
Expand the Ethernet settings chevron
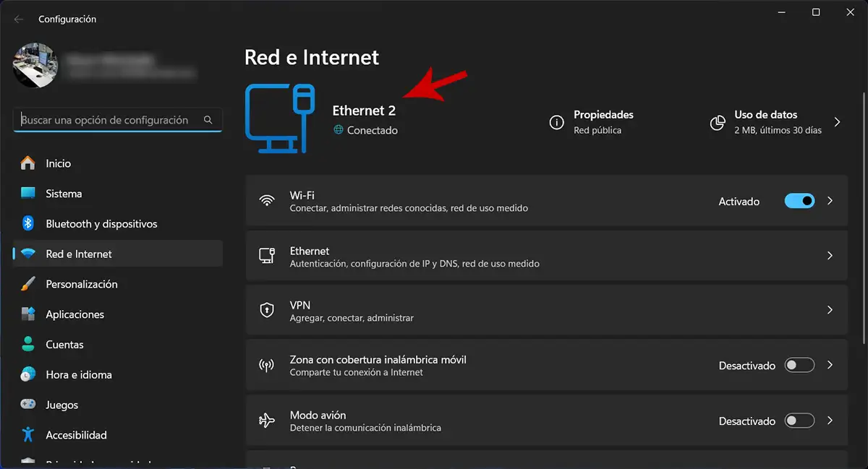pyautogui.click(x=830, y=256)
